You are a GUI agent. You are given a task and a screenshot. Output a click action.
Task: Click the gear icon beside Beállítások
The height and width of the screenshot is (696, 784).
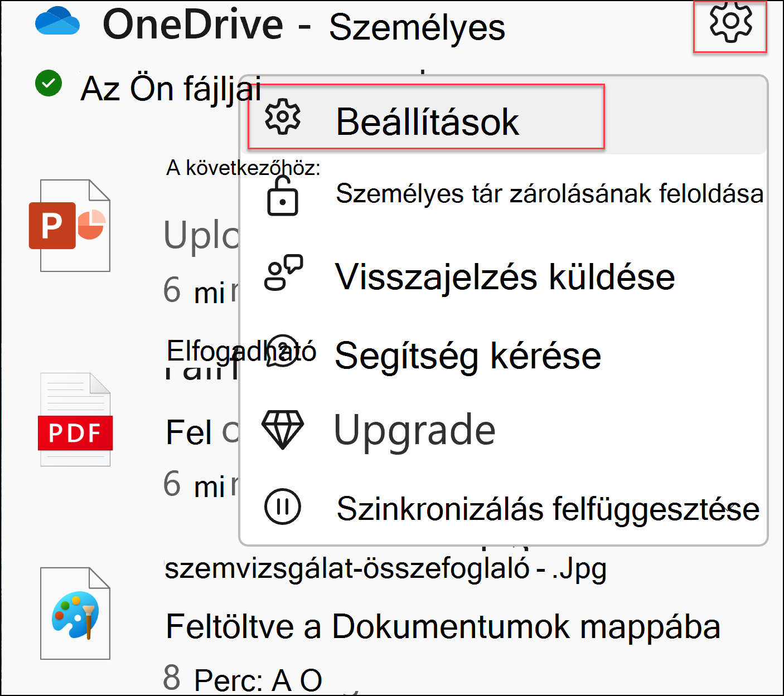(283, 117)
